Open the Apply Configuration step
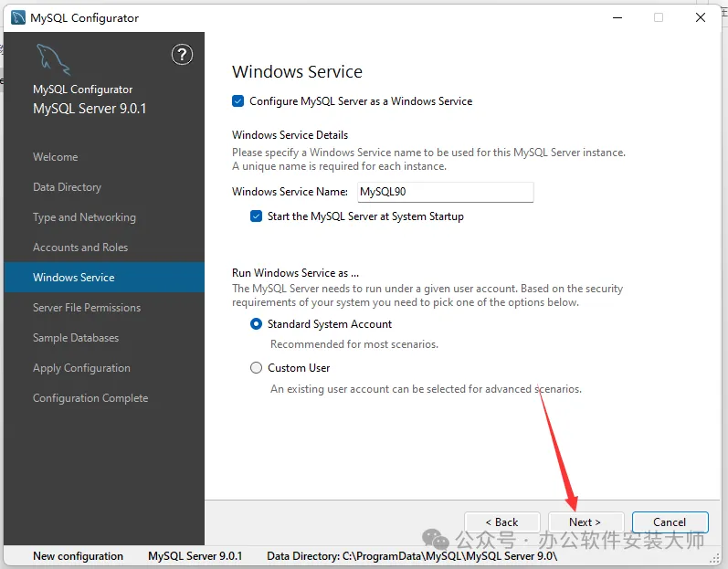Image resolution: width=728 pixels, height=569 pixels. 81,368
